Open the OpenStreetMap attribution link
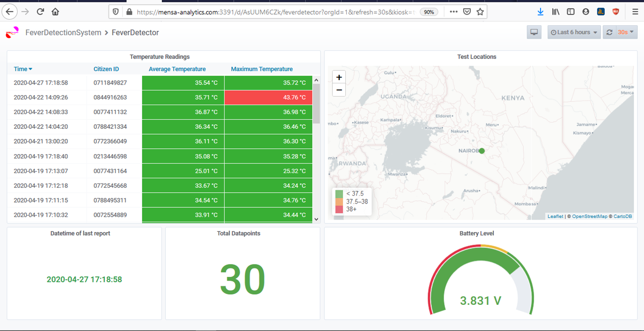This screenshot has width=644, height=331. pyautogui.click(x=589, y=216)
